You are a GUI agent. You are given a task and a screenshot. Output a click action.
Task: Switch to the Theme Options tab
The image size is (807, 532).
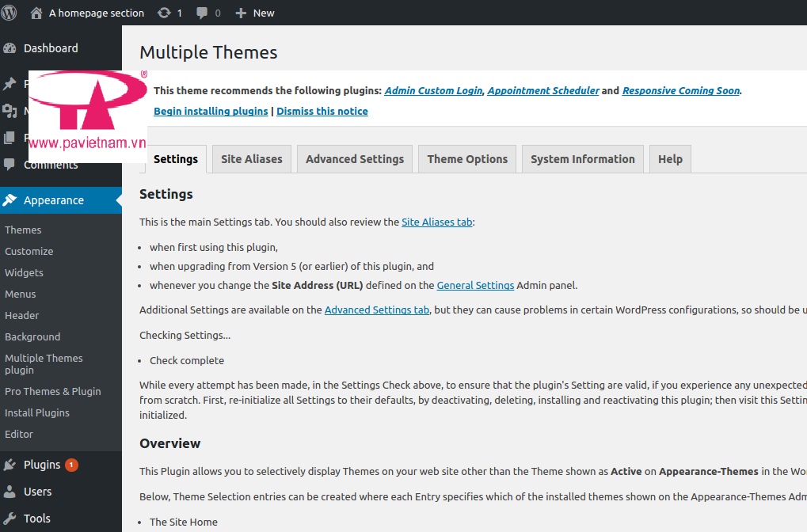467,159
